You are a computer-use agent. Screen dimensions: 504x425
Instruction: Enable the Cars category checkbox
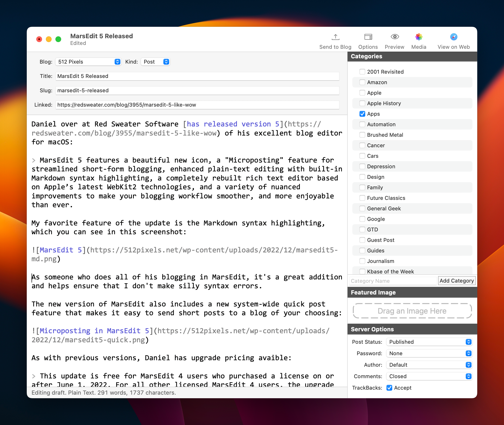click(362, 156)
